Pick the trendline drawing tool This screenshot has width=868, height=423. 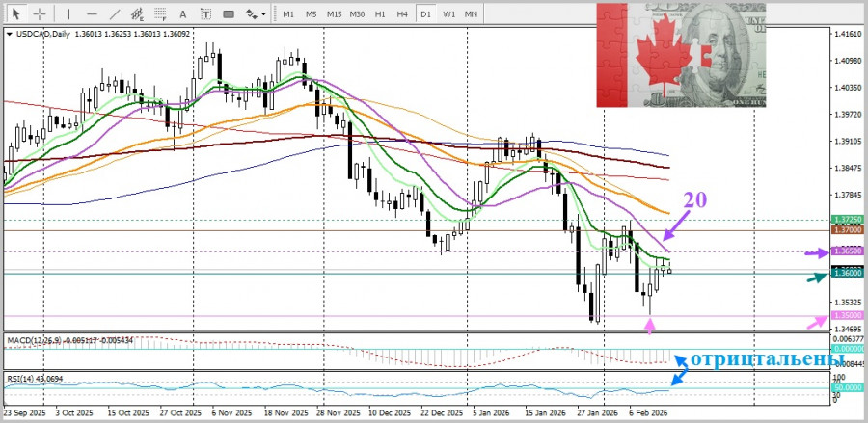(x=115, y=14)
